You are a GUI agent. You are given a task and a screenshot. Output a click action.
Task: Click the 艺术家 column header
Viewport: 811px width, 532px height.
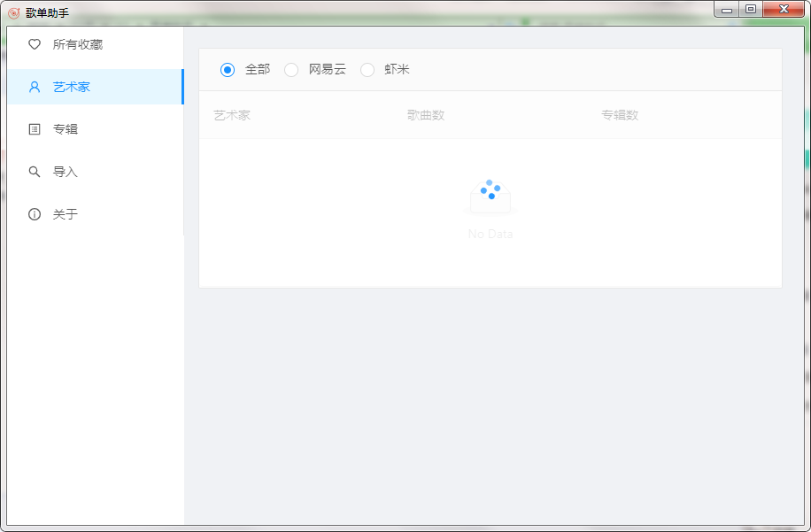(232, 115)
